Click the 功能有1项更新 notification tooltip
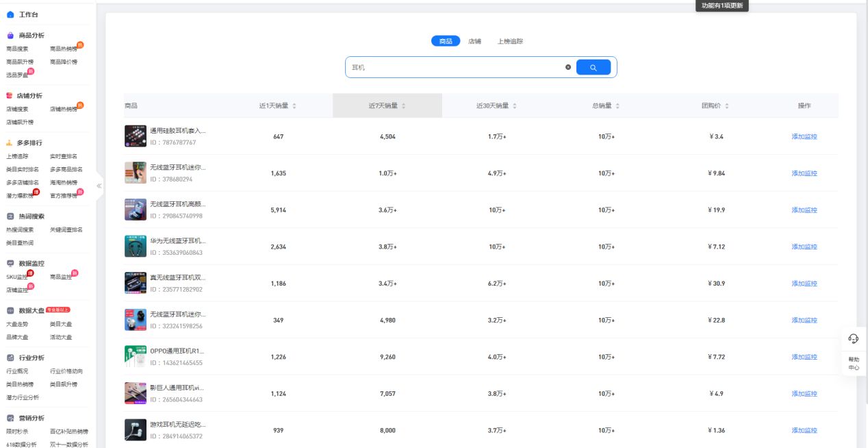 point(722,5)
